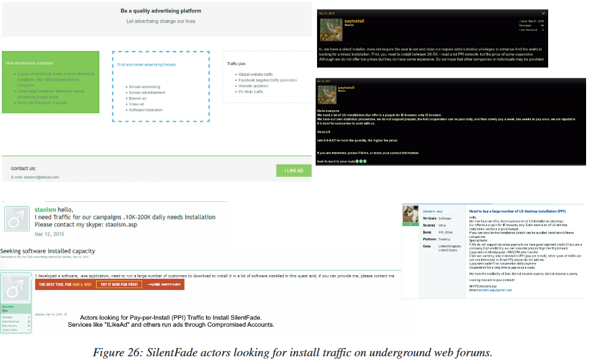
Task: Open the cat profile picture in the PPI listing
Action: (411, 215)
